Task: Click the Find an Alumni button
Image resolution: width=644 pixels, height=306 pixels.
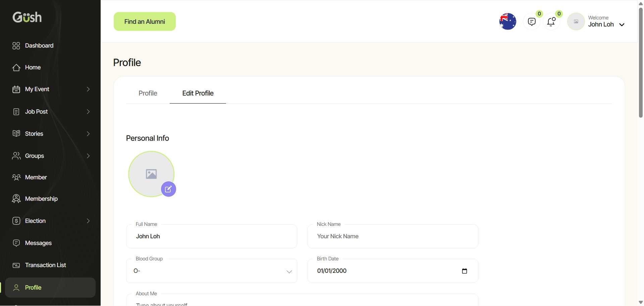Action: [x=145, y=21]
